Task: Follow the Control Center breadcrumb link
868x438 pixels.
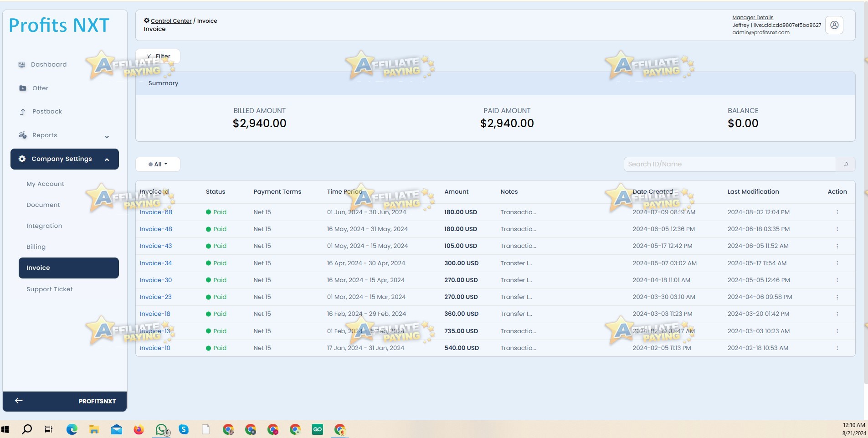Action: [x=171, y=21]
